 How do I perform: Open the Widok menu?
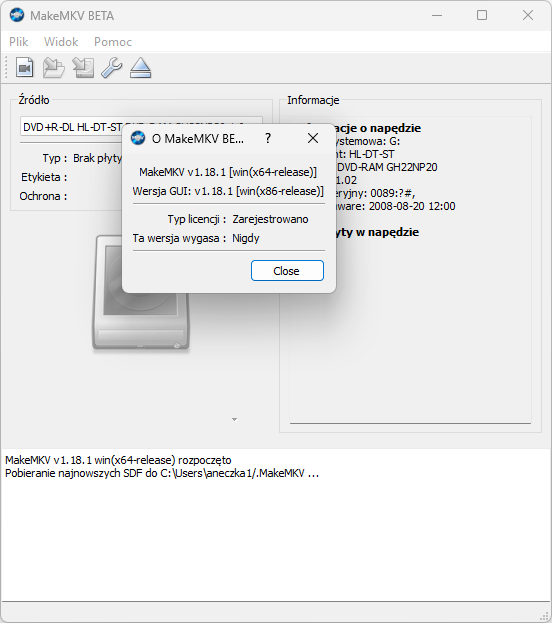(61, 42)
